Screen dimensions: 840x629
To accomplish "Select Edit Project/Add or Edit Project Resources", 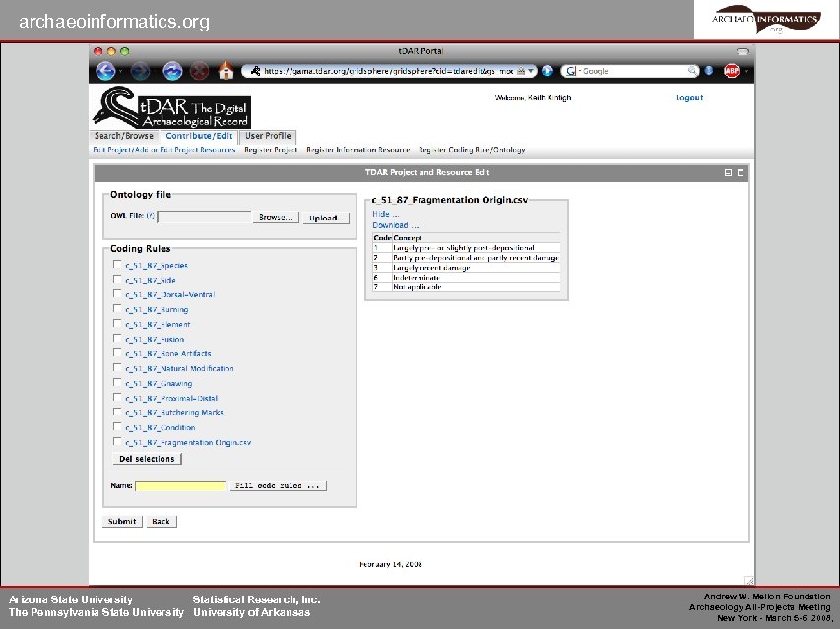I will (x=164, y=150).
